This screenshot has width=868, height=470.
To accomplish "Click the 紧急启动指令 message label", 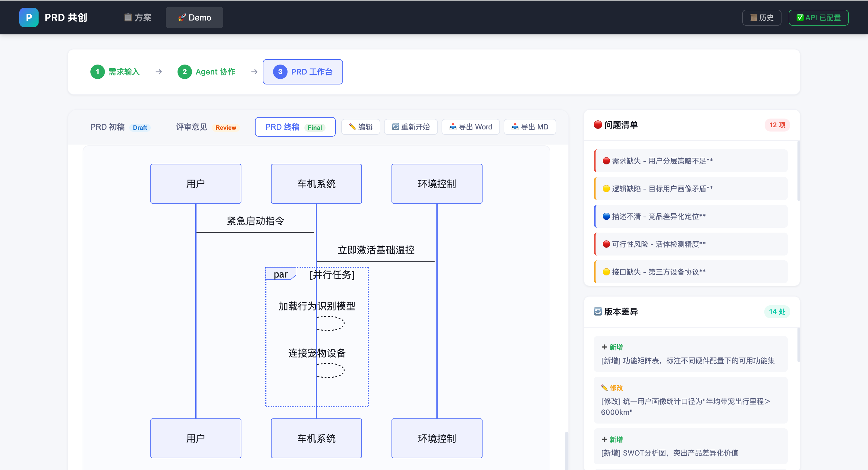I will click(255, 221).
